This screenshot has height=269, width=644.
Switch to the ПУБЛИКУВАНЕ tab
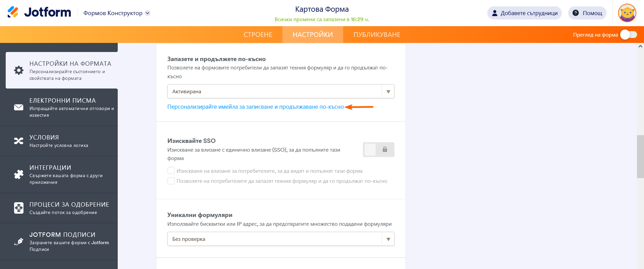(377, 35)
